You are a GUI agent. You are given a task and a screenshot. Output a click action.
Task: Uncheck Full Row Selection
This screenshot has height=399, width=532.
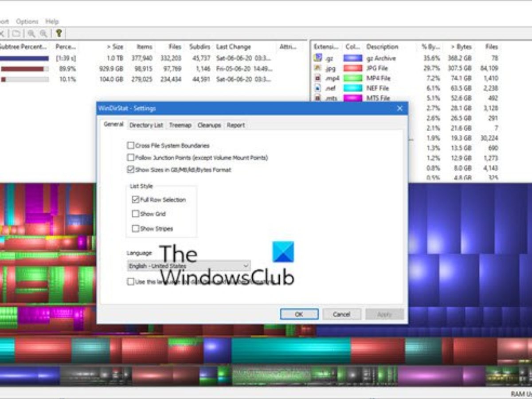click(135, 199)
